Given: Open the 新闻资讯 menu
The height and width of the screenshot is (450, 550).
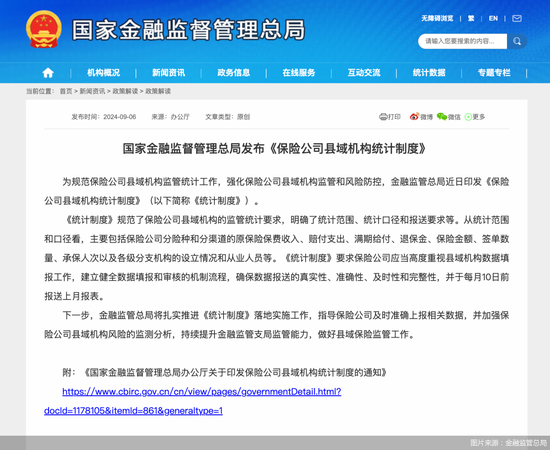Looking at the screenshot, I should [168, 73].
